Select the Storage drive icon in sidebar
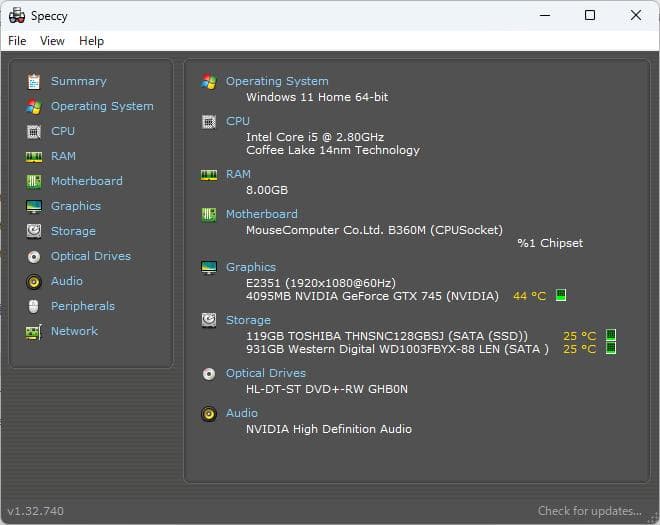This screenshot has height=525, width=660. pos(34,231)
